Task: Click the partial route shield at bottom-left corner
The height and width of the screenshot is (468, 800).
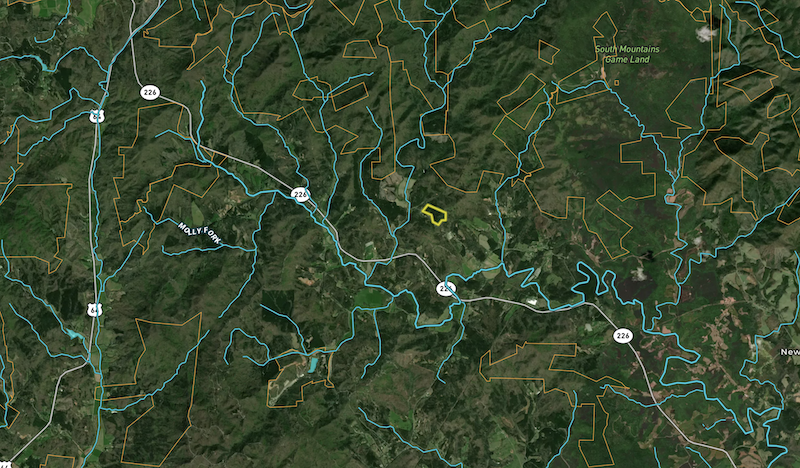Action: pos(5,465)
